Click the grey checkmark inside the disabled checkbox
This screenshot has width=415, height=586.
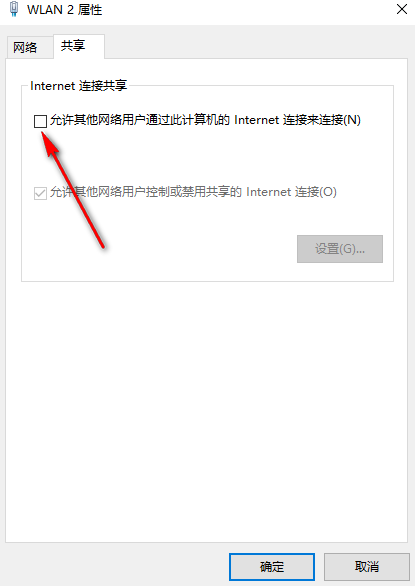point(40,193)
